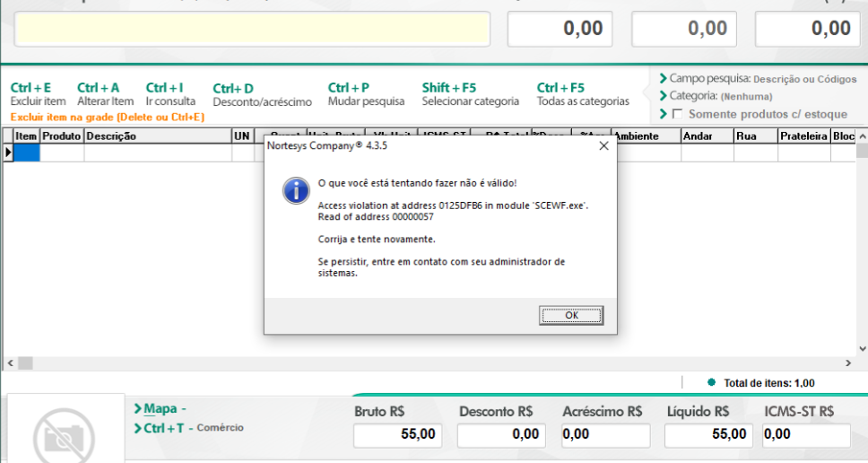Expand the Campo pesquisa arrow option
Screen dimensions: 868x463
pos(664,79)
